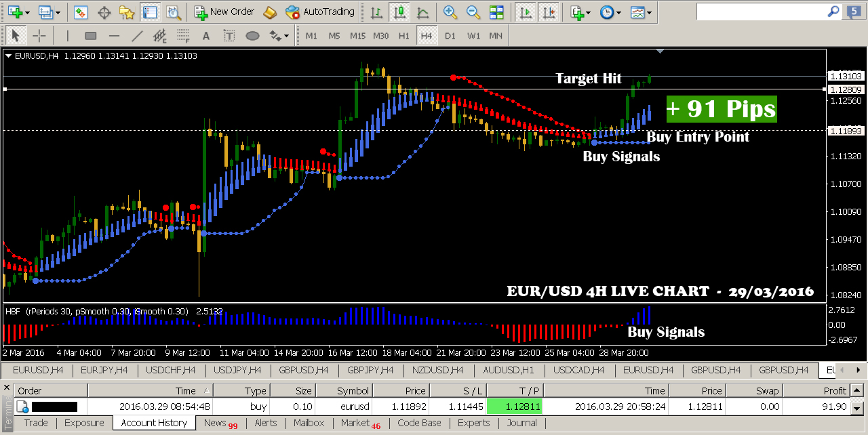Switch to candlestick chart display

point(400,12)
